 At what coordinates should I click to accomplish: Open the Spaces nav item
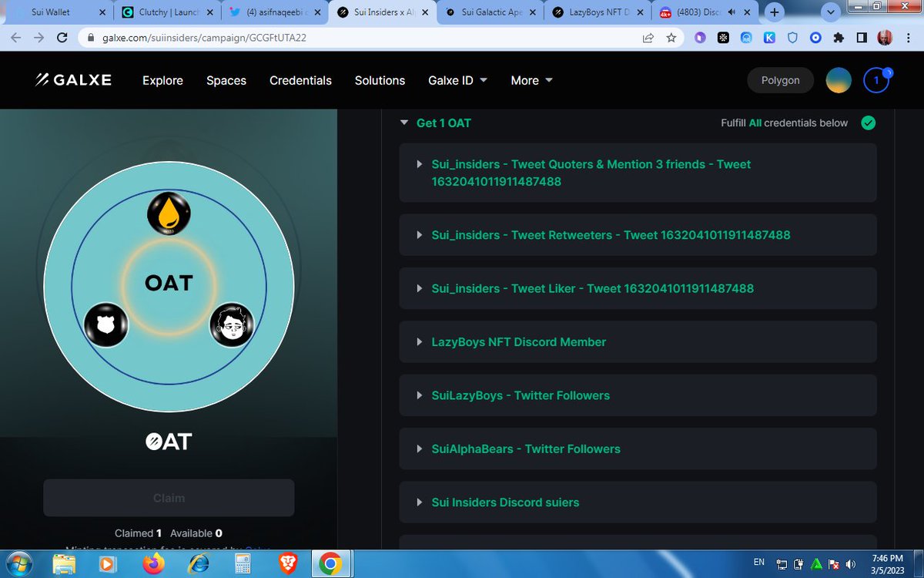click(x=226, y=80)
